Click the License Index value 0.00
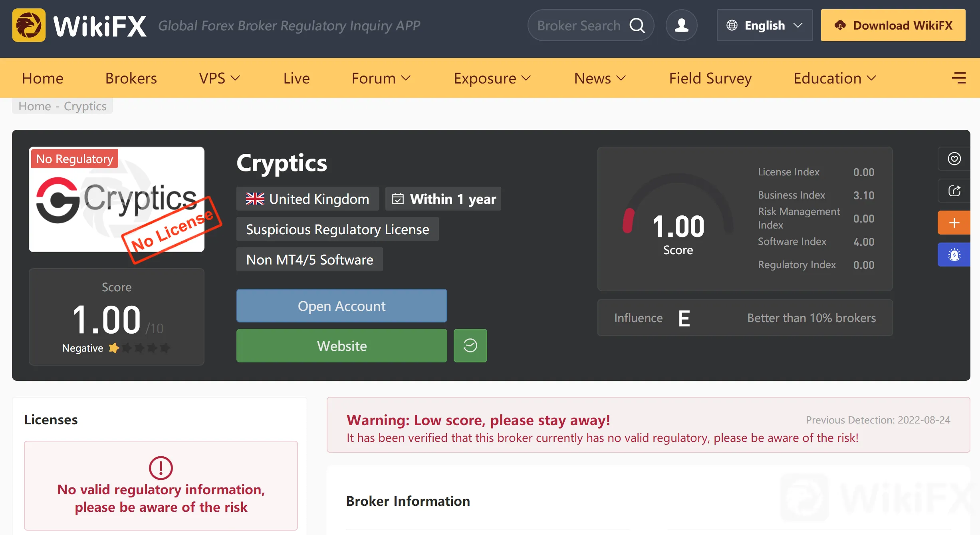980x535 pixels. click(x=863, y=172)
